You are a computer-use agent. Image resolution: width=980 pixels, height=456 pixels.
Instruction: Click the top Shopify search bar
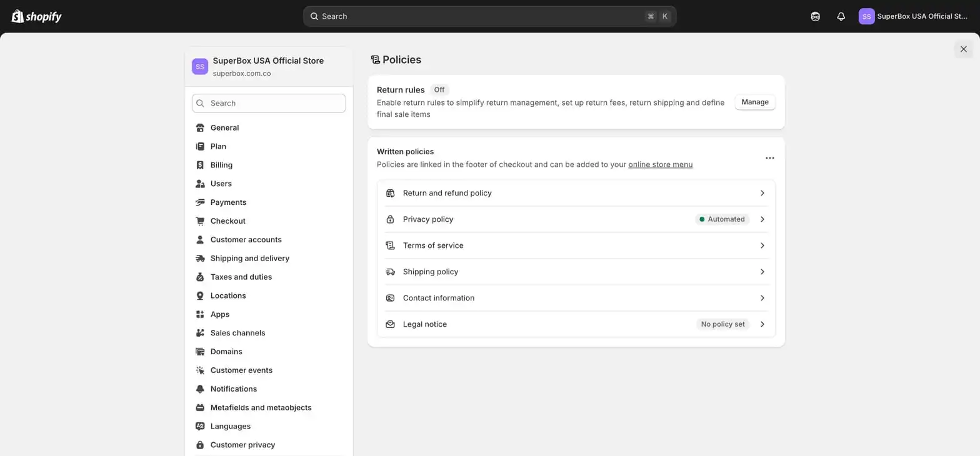click(x=490, y=16)
